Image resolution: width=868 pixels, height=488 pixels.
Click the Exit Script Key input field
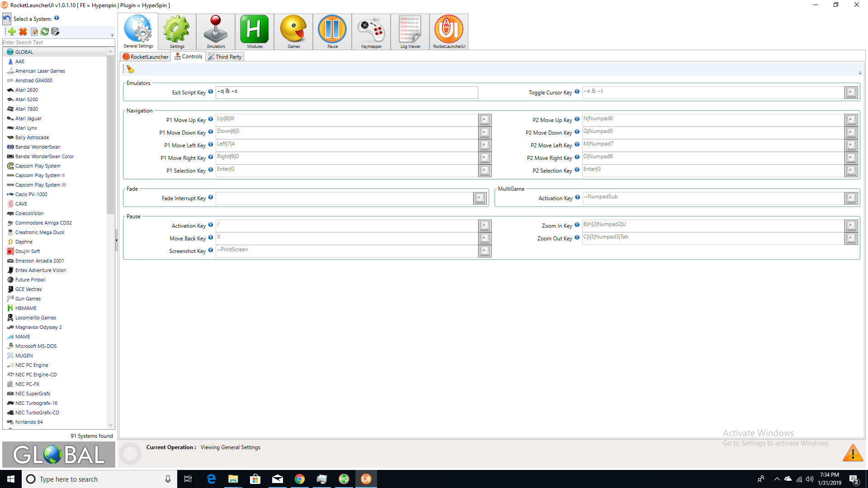[x=346, y=92]
